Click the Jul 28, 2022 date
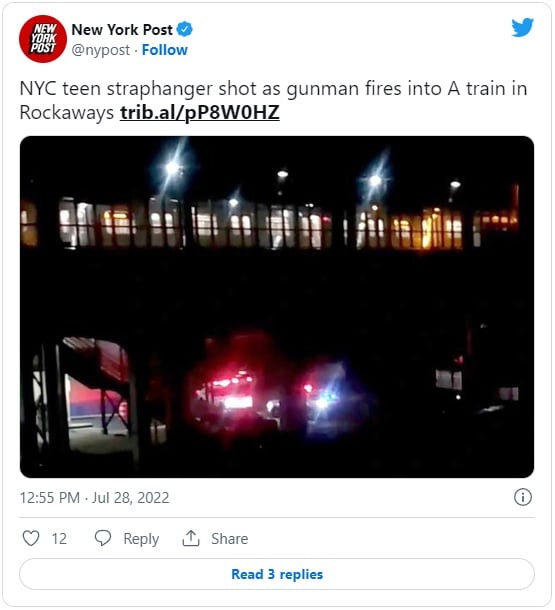The width and height of the screenshot is (555, 610). point(130,498)
